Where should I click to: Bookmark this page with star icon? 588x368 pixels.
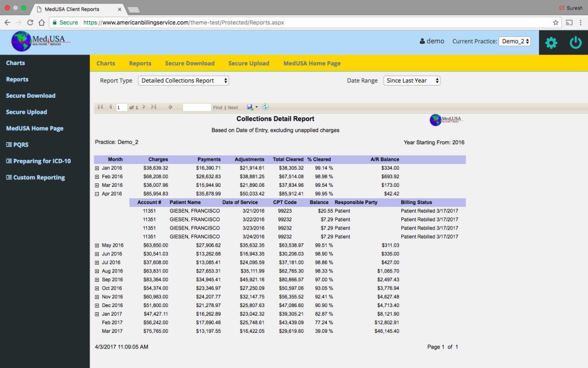556,22
